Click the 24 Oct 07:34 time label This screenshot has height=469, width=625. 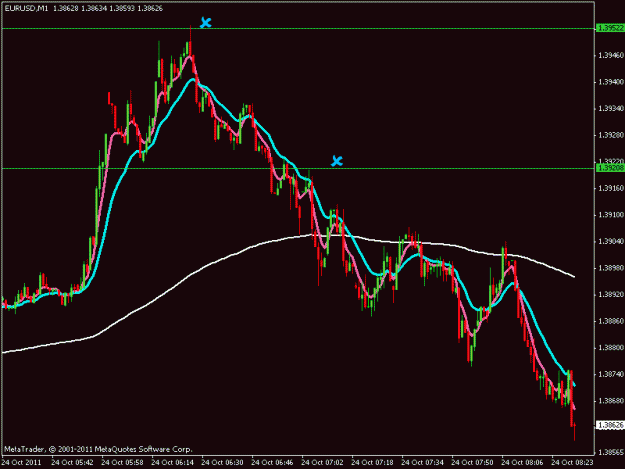[423, 462]
